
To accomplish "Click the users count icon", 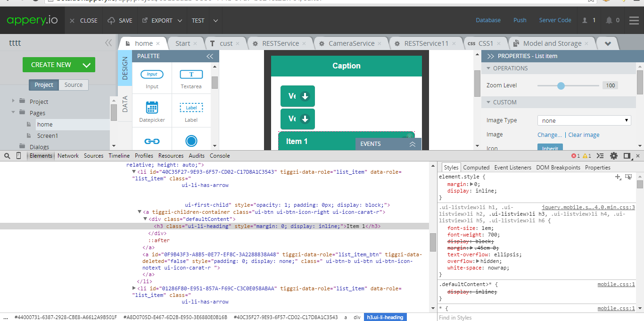I will tap(585, 20).
